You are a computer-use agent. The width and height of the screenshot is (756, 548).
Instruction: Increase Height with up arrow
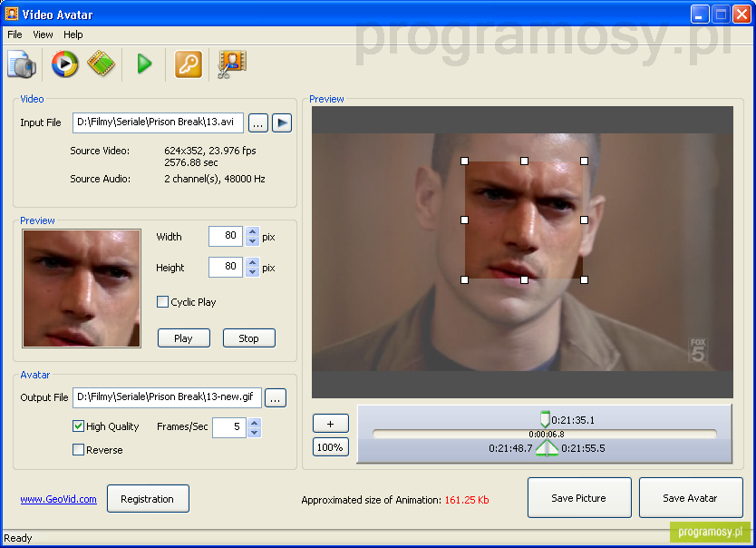[252, 263]
